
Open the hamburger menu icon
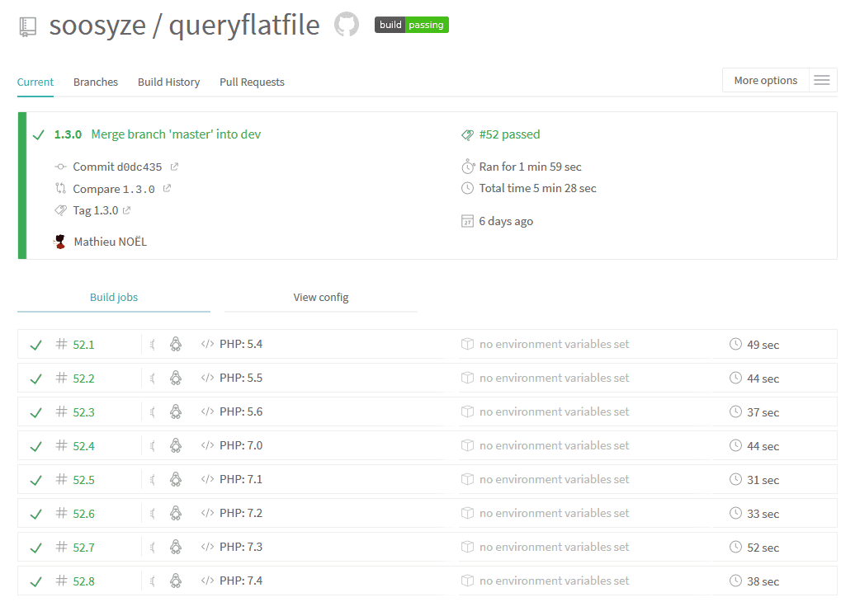point(821,80)
